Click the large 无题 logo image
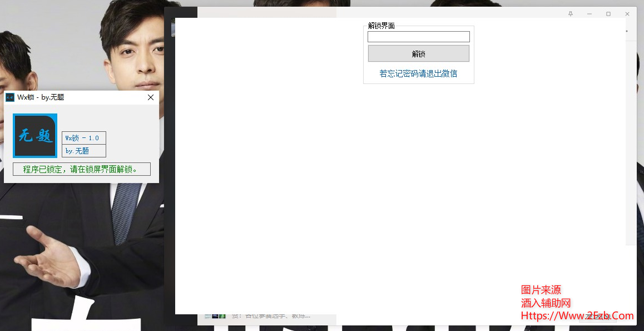Viewport: 644px width, 331px height. [x=35, y=136]
